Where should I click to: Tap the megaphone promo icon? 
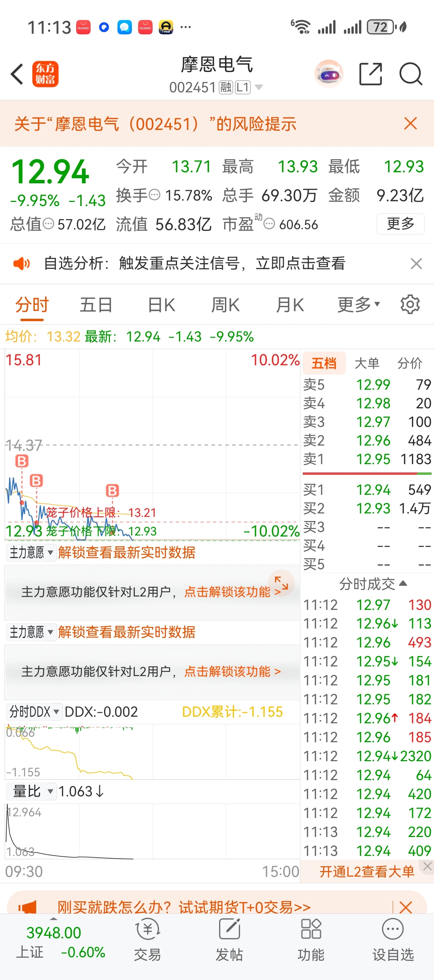pyautogui.click(x=28, y=907)
